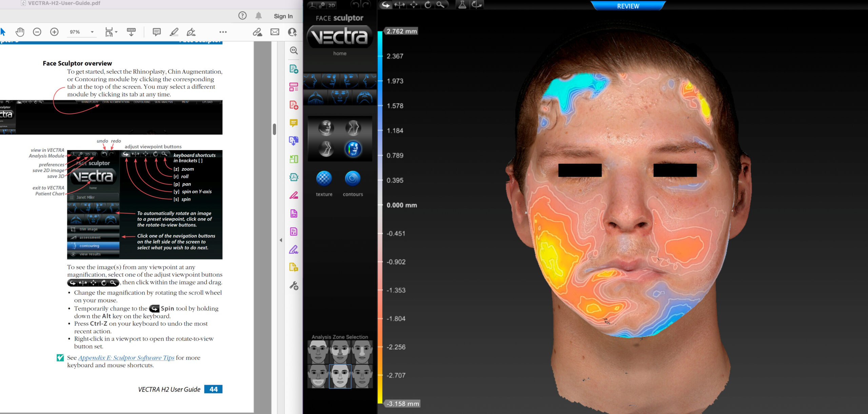
Task: Select the 3D face sphere mode icon
Action: 326,128
